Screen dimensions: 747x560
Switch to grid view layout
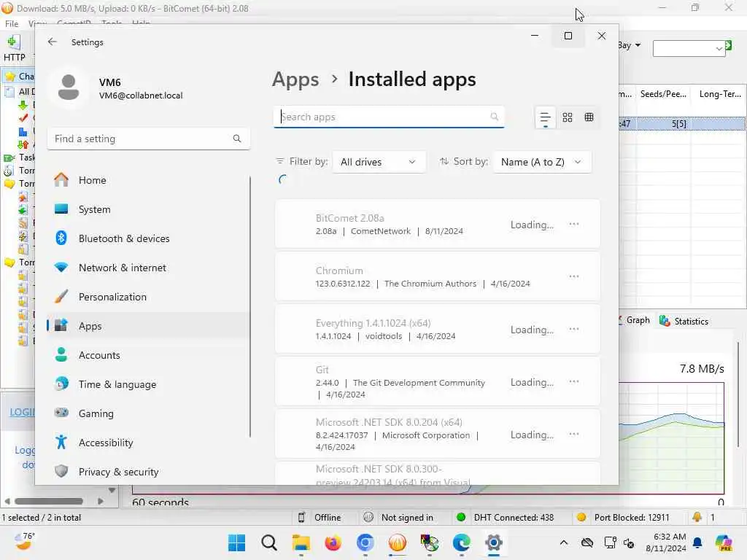pos(567,117)
